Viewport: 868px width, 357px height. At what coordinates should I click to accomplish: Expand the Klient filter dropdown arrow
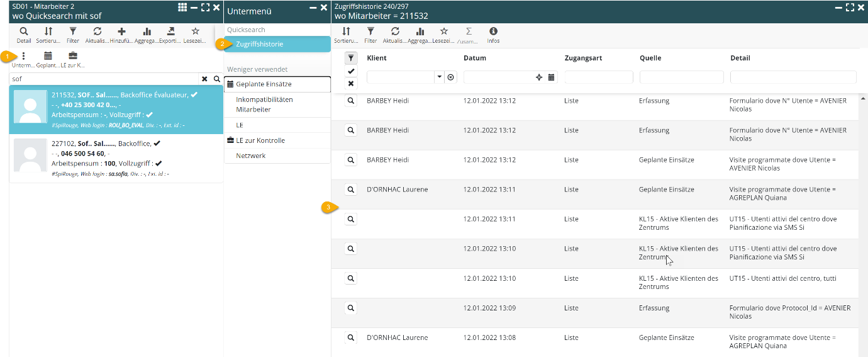point(439,77)
